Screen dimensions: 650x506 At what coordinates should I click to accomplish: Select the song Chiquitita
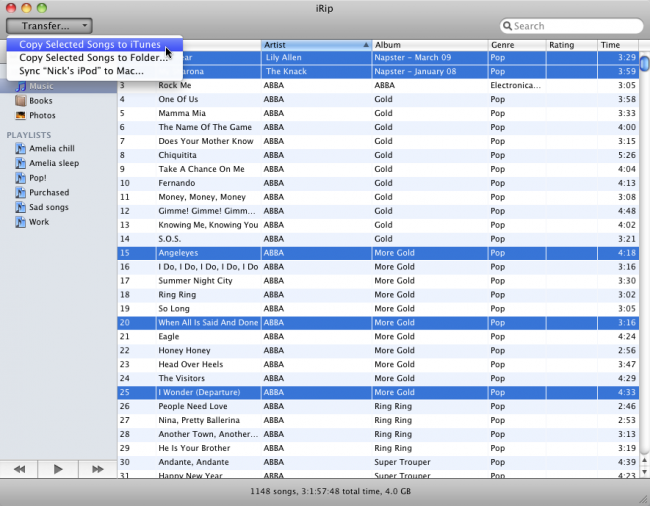pyautogui.click(x=378, y=155)
